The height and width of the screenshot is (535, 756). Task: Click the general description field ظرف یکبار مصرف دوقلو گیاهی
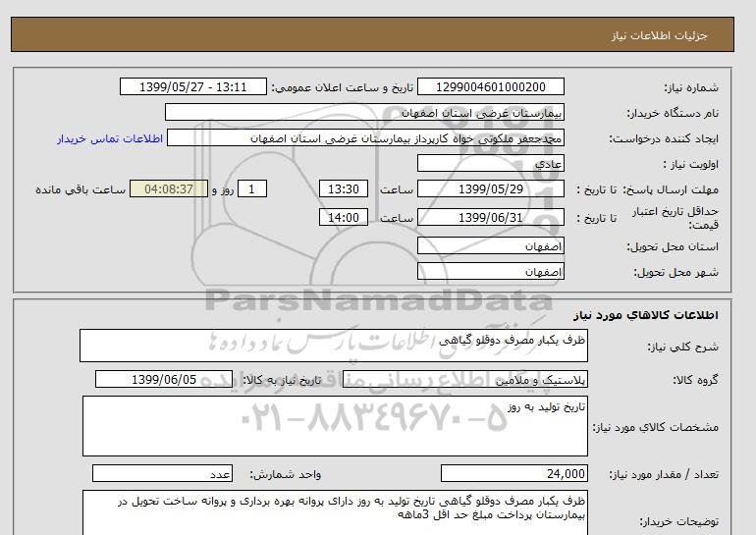334,346
